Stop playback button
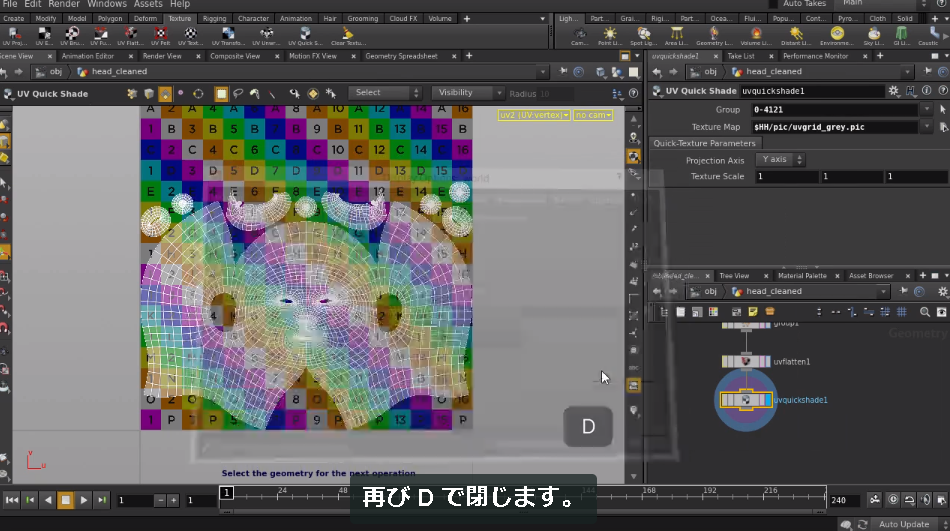Image resolution: width=950 pixels, height=531 pixels. point(65,500)
